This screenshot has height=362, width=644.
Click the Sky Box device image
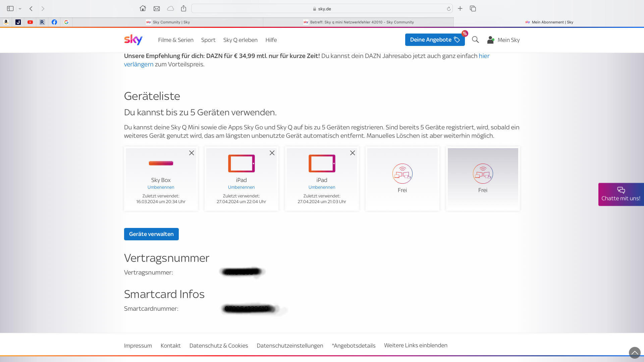[x=161, y=163]
